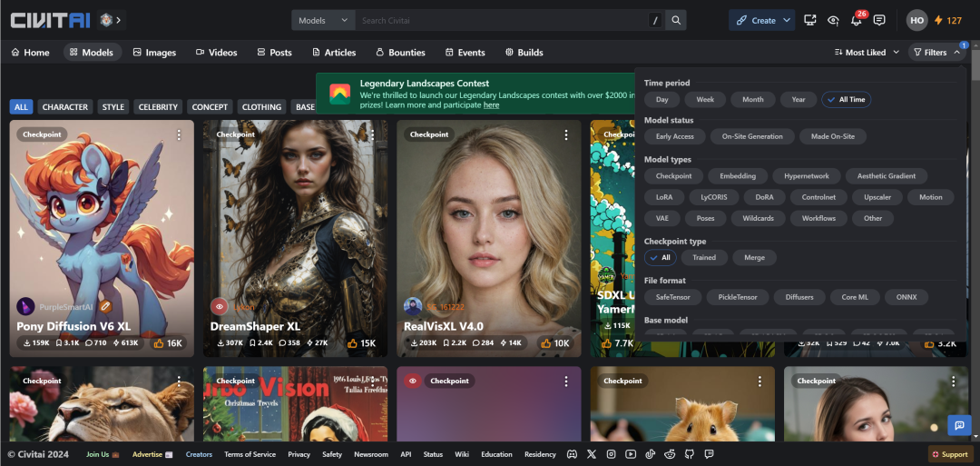Open the HO user avatar menu

click(916, 20)
